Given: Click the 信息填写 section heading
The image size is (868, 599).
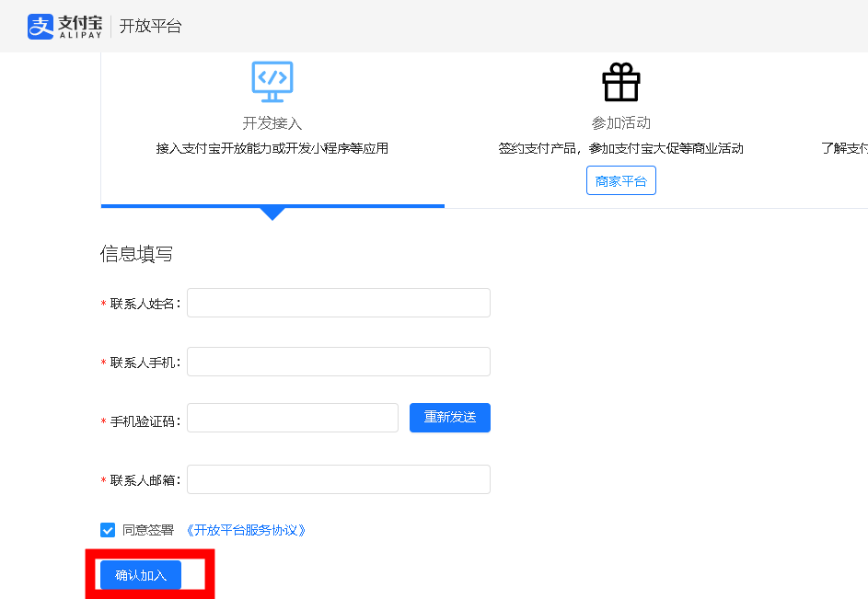Looking at the screenshot, I should click(136, 255).
